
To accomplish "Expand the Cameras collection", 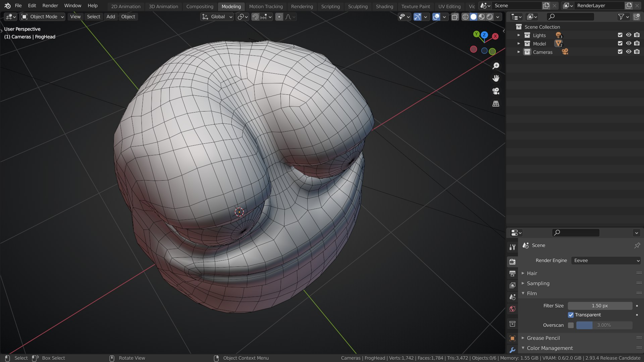I will [x=519, y=52].
